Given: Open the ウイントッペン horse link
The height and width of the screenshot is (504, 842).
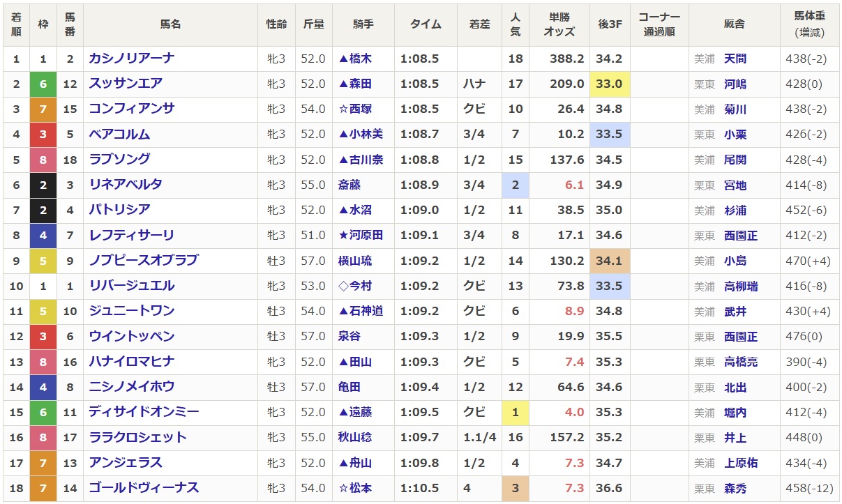Looking at the screenshot, I should point(131,337).
